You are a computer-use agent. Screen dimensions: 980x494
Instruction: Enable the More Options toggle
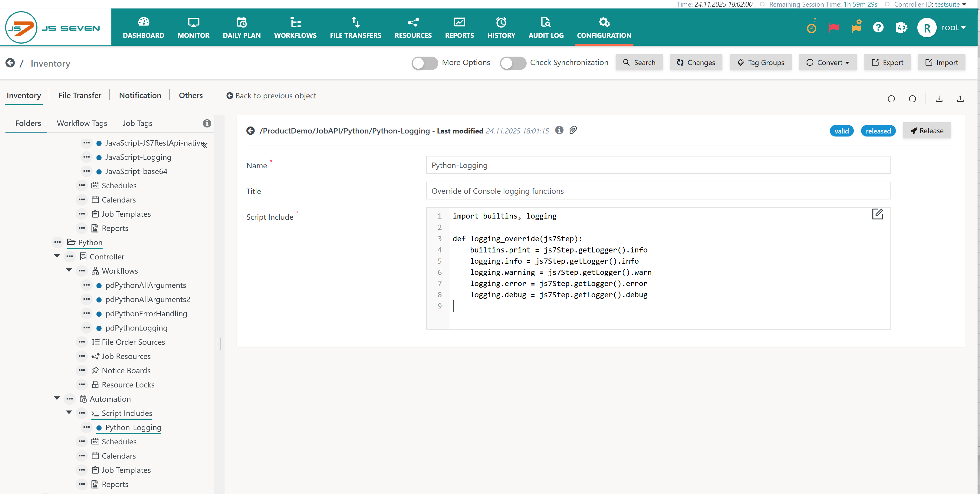[x=425, y=63]
